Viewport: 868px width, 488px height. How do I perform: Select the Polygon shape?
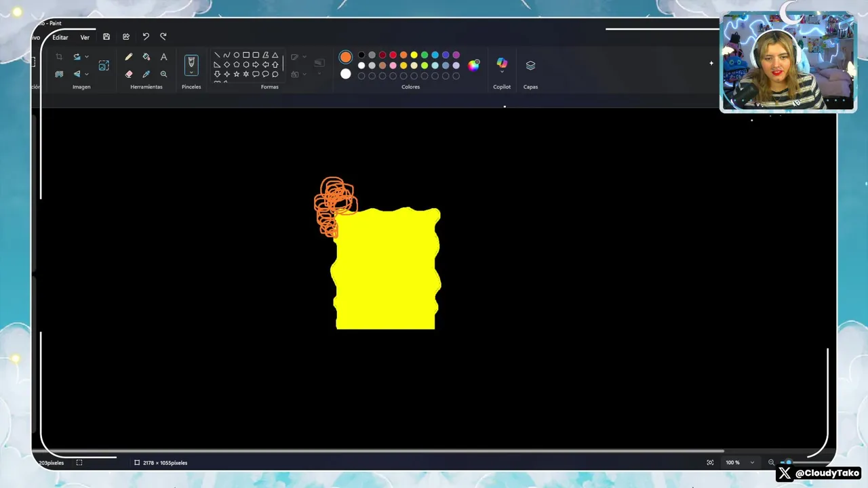pyautogui.click(x=265, y=55)
